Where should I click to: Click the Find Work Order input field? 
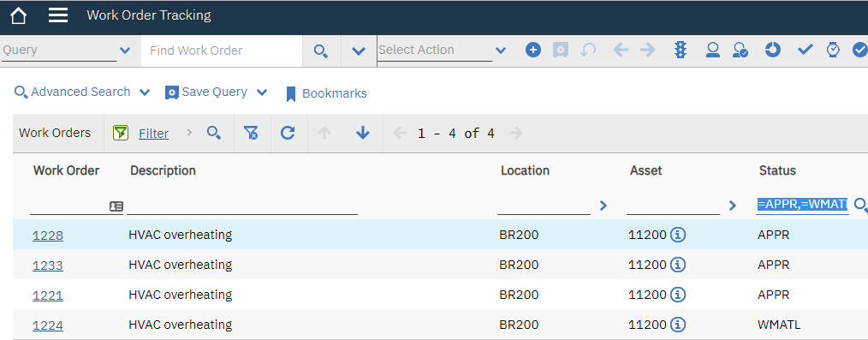pos(222,51)
